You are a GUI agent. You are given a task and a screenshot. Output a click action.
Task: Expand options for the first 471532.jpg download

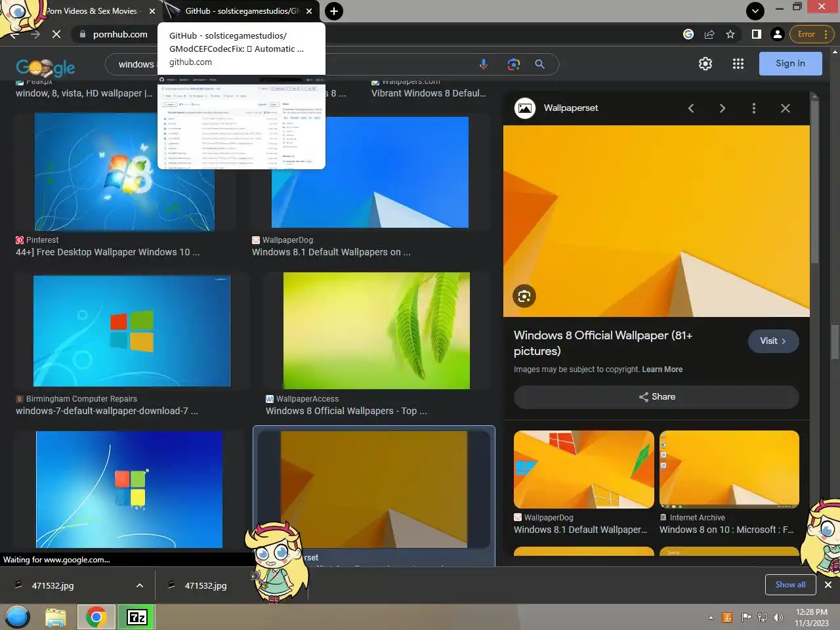[140, 585]
